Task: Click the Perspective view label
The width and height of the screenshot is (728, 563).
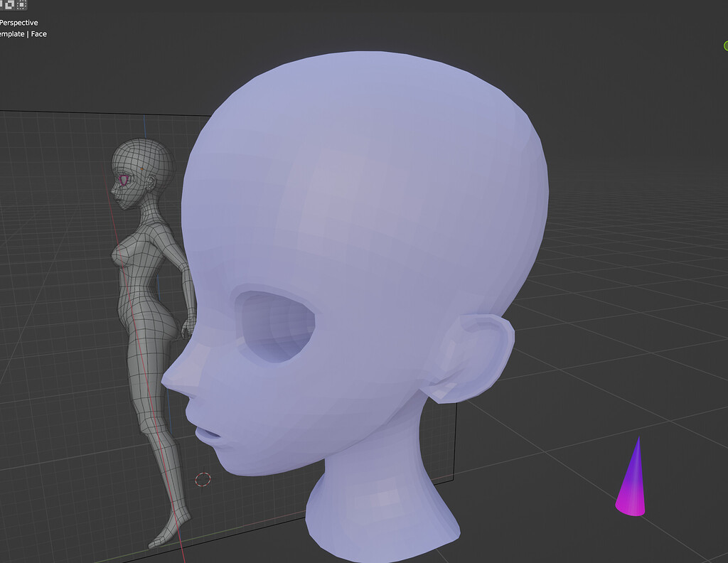Action: 19,22
